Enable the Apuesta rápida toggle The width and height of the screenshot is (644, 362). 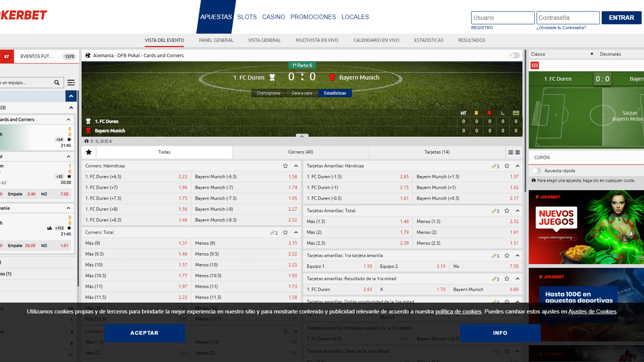point(537,171)
